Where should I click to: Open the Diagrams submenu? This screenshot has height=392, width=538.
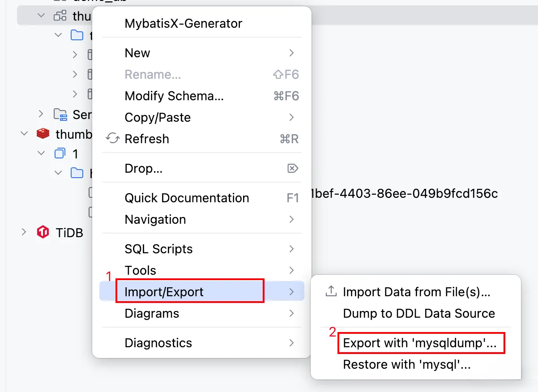click(201, 313)
